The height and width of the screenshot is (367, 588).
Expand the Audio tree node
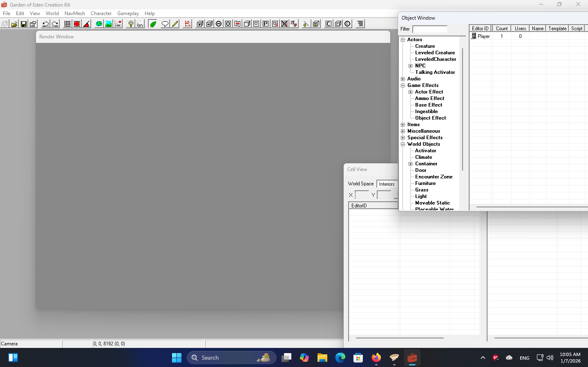click(x=403, y=79)
